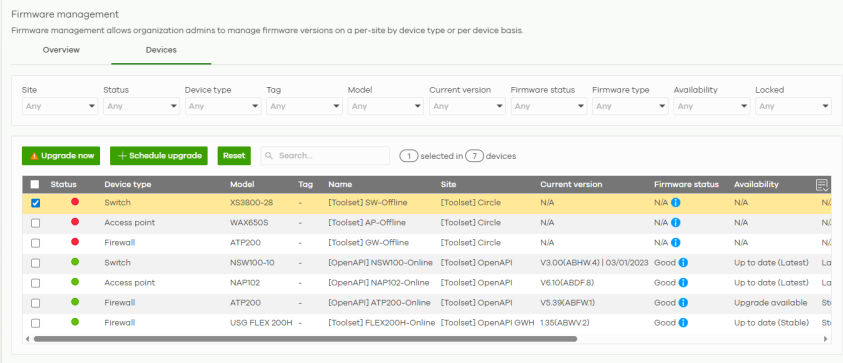Select the Devices tab
This screenshot has width=843, height=363.
click(x=161, y=50)
